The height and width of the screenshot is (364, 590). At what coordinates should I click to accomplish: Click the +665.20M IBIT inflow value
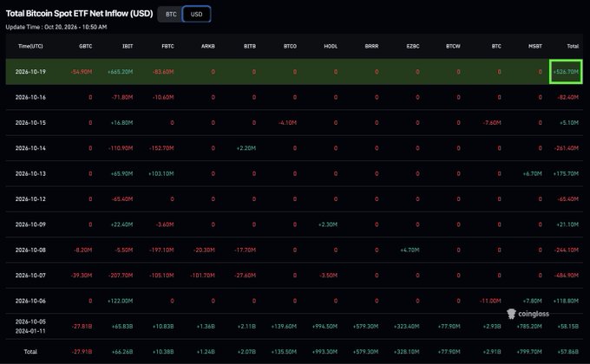click(120, 71)
